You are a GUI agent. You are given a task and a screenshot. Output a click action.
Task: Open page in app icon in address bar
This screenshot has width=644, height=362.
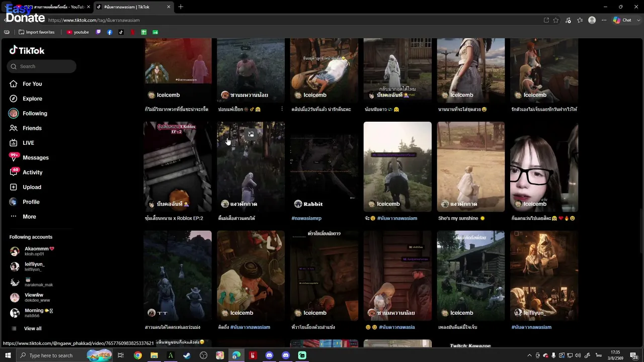[x=546, y=20]
